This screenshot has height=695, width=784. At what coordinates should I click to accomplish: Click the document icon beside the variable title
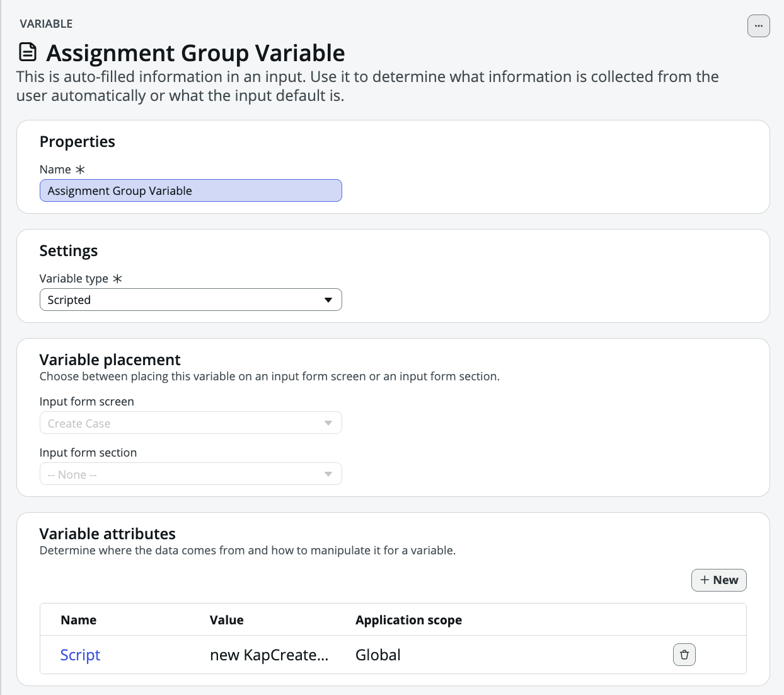pyautogui.click(x=26, y=52)
